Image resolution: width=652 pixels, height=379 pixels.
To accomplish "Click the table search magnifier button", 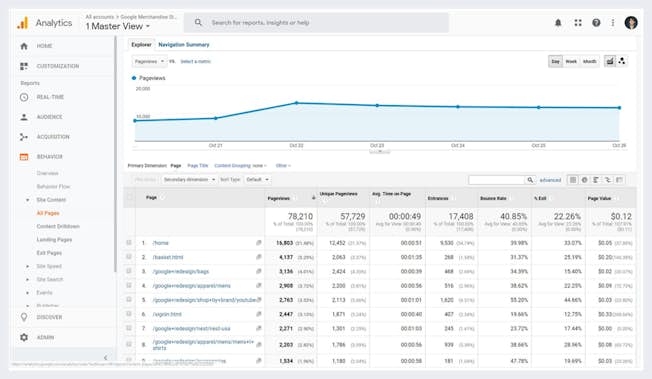I will [530, 180].
